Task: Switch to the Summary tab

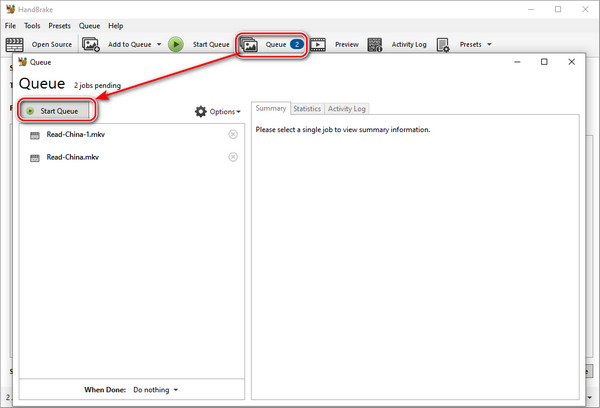Action: point(271,108)
